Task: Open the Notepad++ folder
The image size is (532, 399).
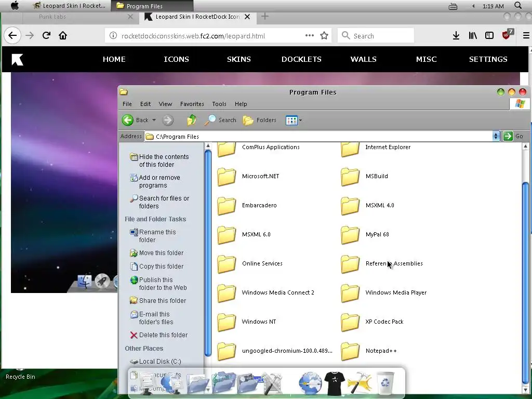Action: [369, 351]
